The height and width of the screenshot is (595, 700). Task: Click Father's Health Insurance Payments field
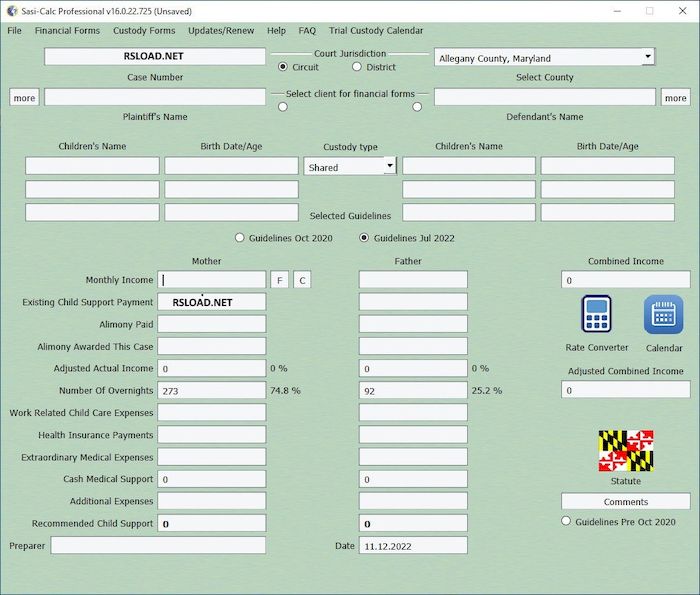413,434
